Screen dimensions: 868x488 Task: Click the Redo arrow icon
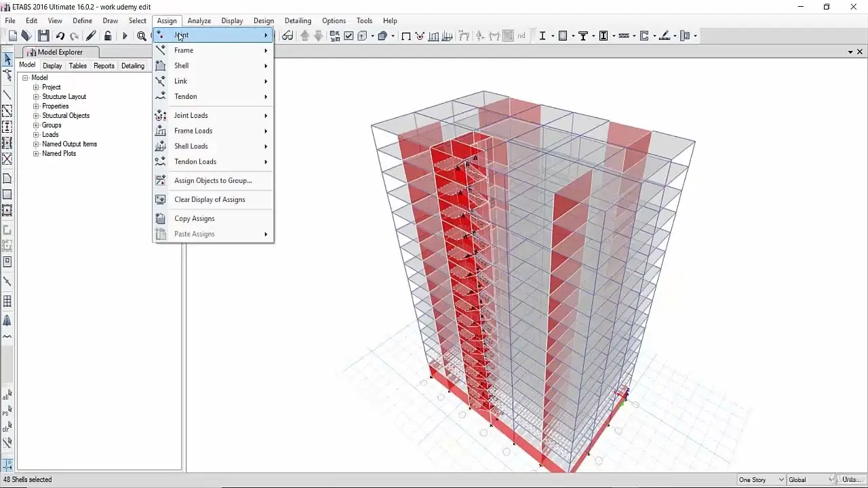tap(74, 36)
